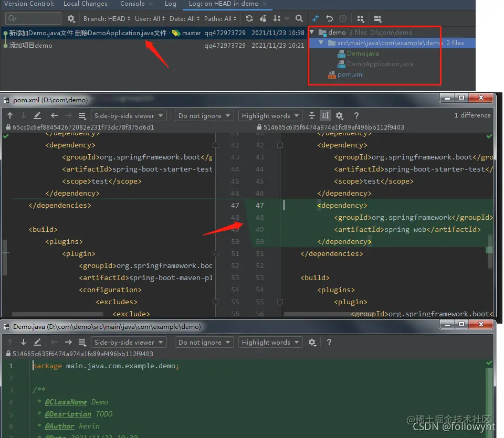Fold the plugin block at line 51 left pane
Viewport: 504px width, 438px height.
point(216,254)
